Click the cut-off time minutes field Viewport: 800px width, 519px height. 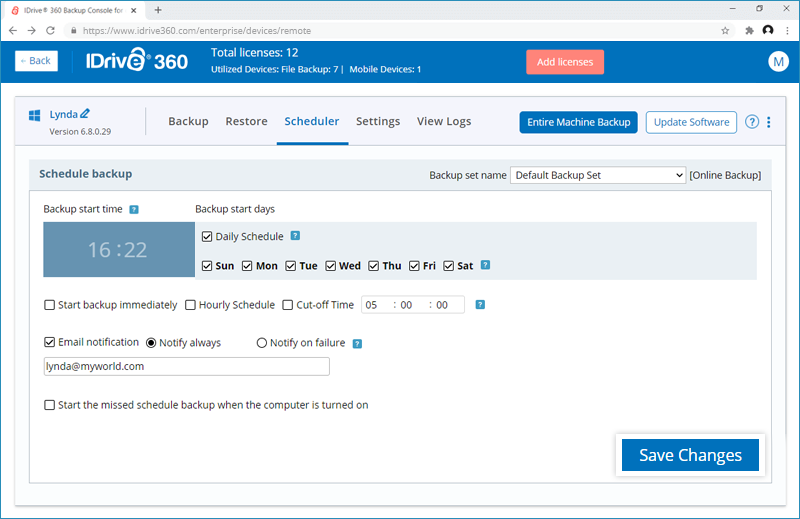[406, 305]
